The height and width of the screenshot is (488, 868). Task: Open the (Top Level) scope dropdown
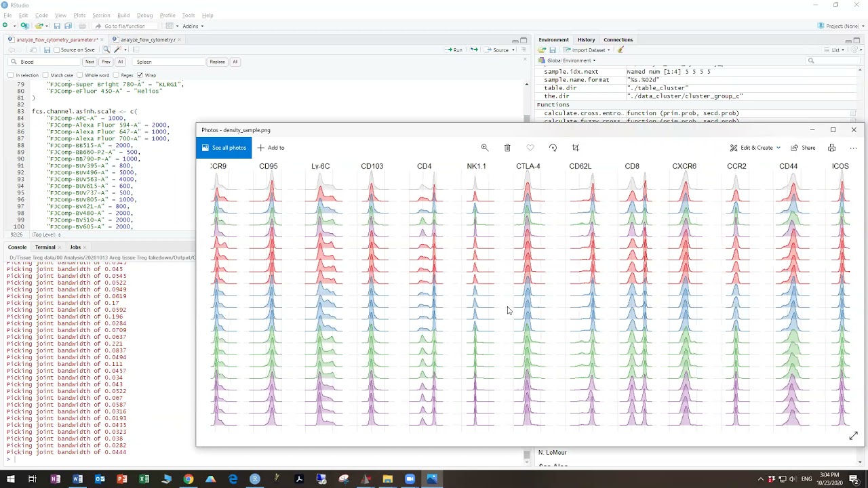pyautogui.click(x=46, y=235)
